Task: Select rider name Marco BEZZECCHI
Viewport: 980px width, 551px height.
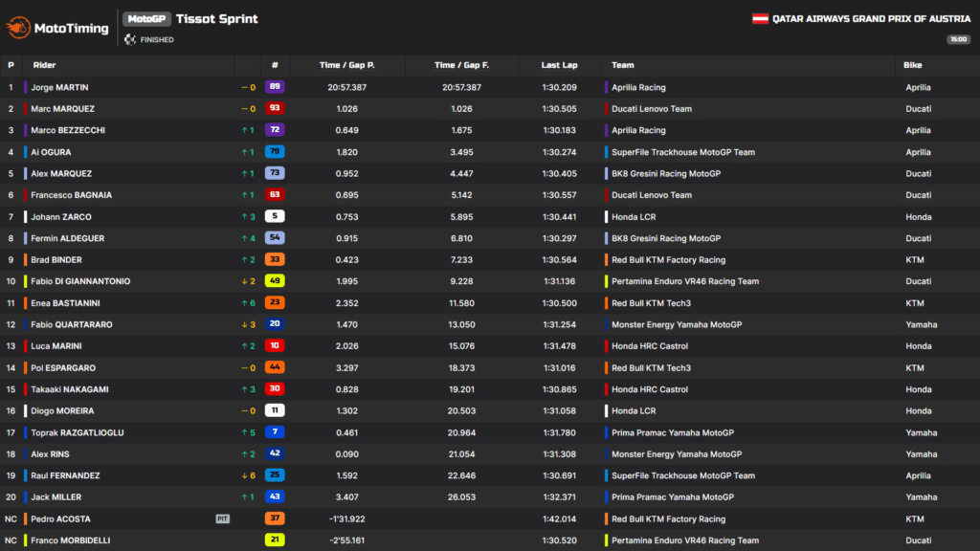Action: (x=68, y=130)
